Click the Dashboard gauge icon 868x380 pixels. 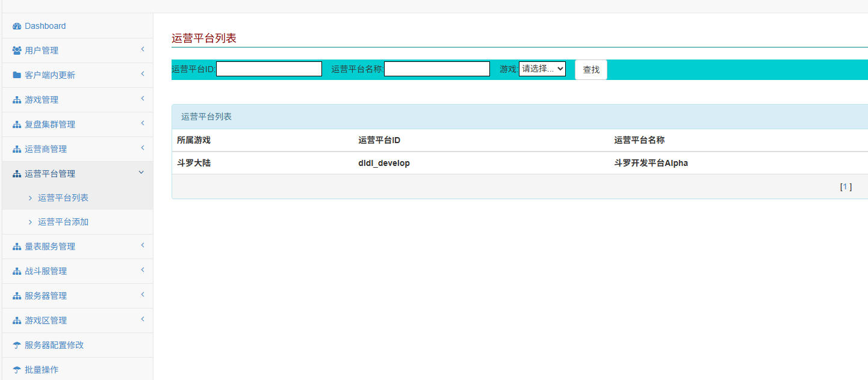point(17,26)
